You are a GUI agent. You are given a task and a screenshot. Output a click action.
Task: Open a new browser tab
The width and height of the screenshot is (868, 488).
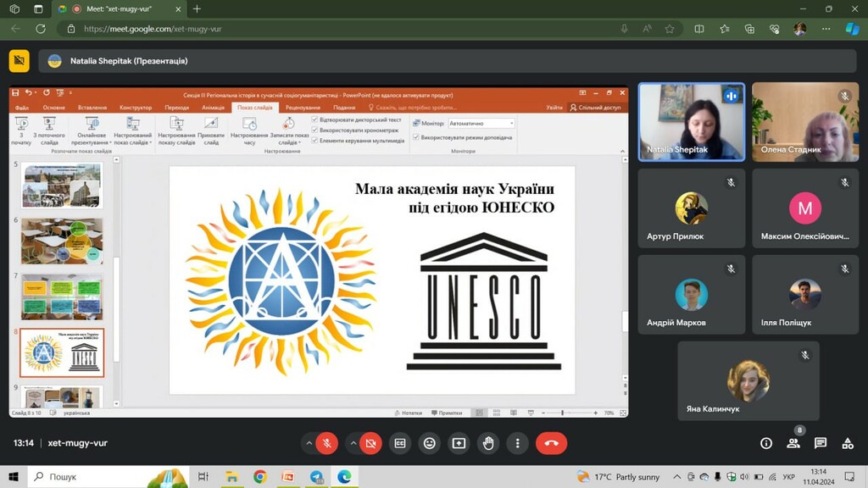click(198, 8)
